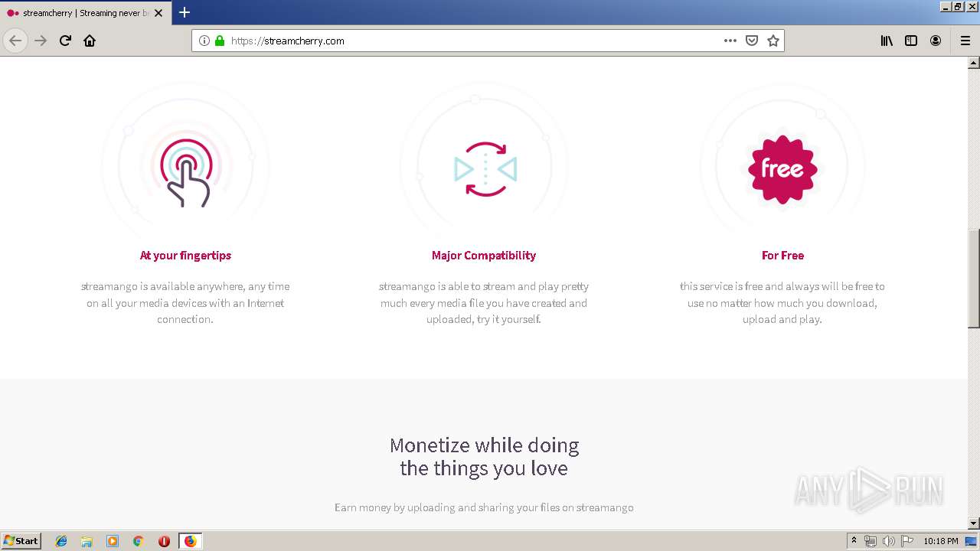Screen dimensions: 980x551
Task: Open Action Center flag icon
Action: pos(907,541)
